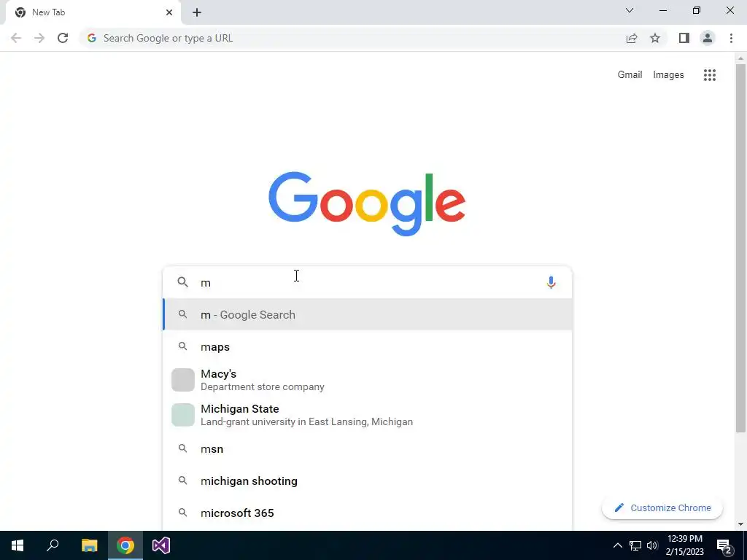The width and height of the screenshot is (747, 560).
Task: Choose the Macy's suggestion
Action: pos(367,380)
